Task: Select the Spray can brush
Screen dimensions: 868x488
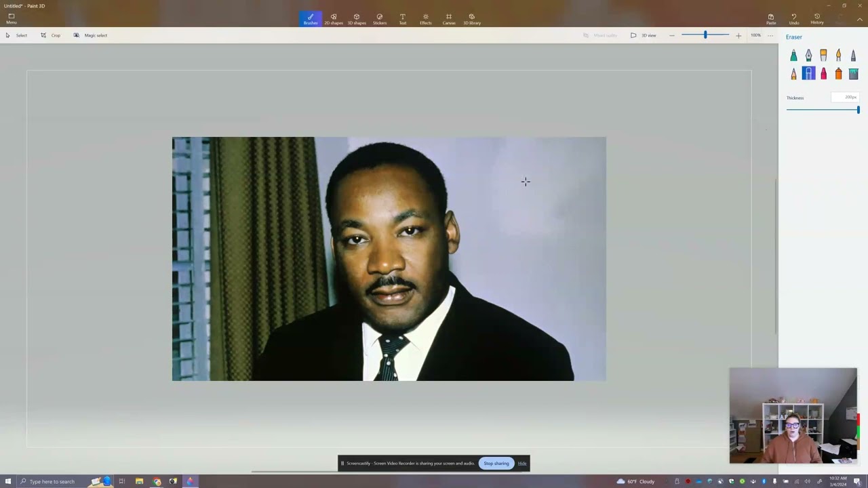Action: click(x=838, y=73)
